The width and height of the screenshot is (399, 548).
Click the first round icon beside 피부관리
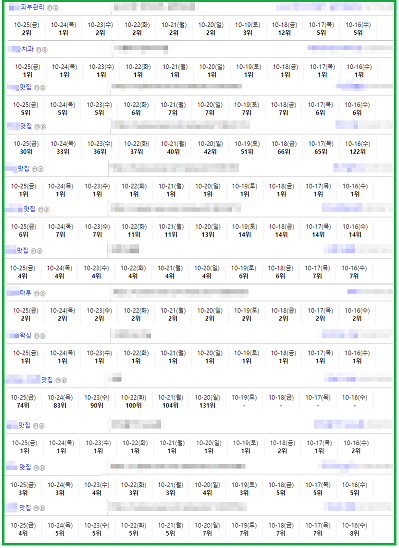pyautogui.click(x=49, y=8)
